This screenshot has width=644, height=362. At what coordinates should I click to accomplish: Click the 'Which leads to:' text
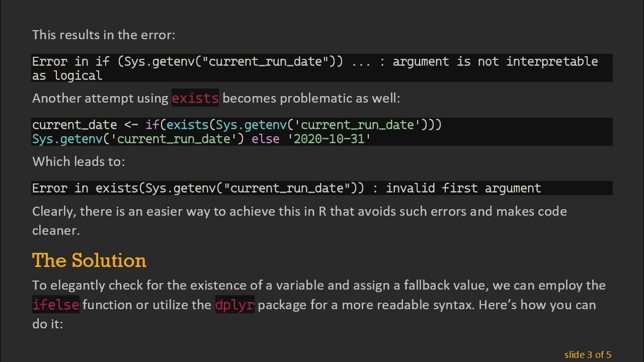point(78,161)
